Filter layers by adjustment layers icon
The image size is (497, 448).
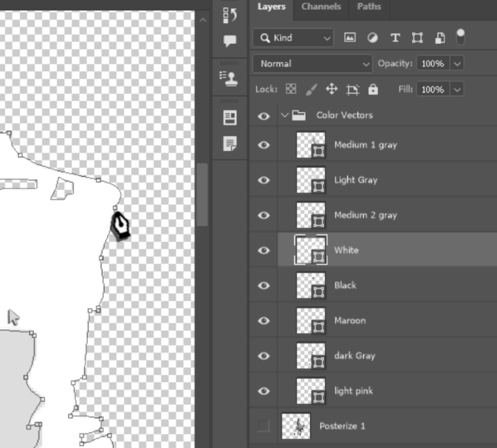click(372, 38)
